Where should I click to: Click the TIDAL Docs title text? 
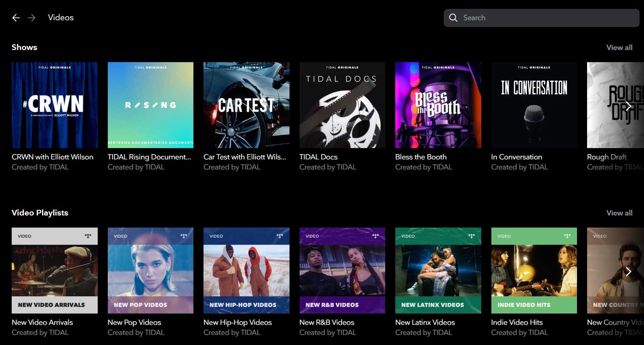tap(319, 157)
